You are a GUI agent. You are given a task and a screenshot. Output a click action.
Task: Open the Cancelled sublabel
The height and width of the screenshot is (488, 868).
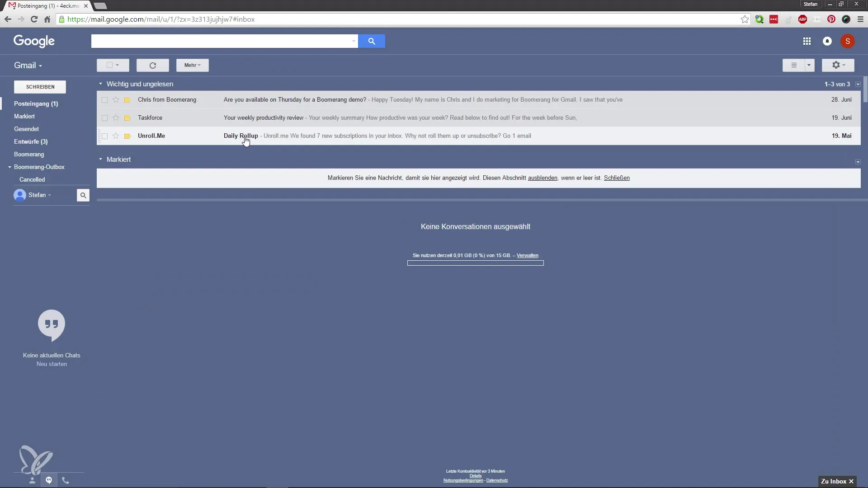click(x=32, y=180)
